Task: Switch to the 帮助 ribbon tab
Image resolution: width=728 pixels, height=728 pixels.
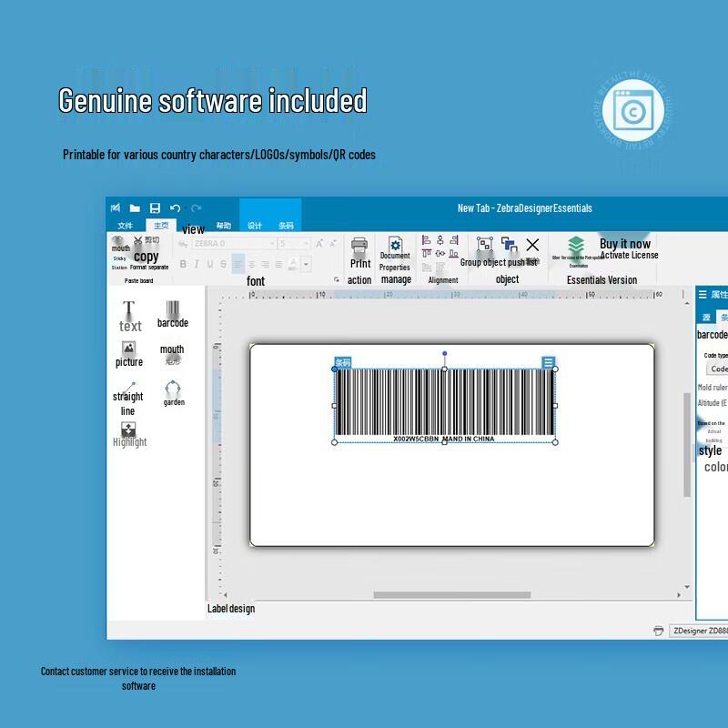Action: click(223, 225)
